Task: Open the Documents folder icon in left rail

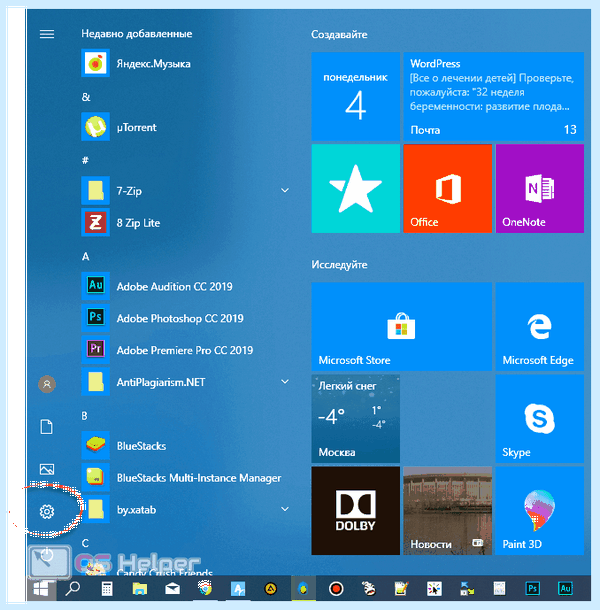Action: [47, 427]
